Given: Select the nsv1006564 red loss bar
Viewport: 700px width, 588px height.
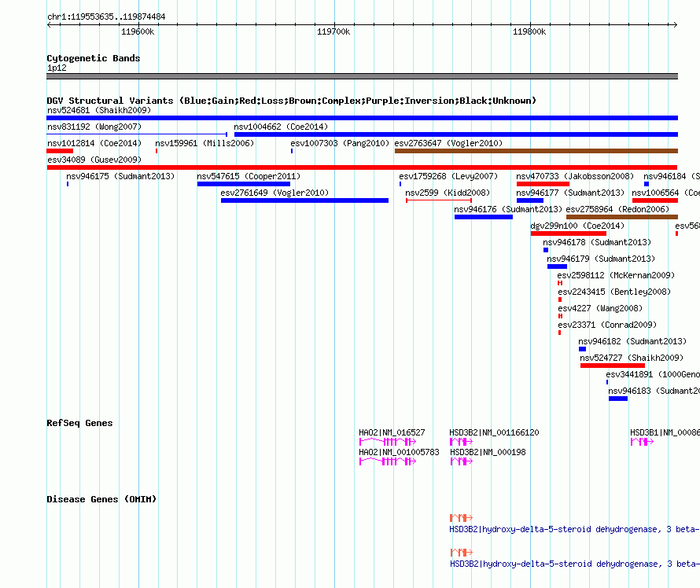Looking at the screenshot, I should pos(655,200).
